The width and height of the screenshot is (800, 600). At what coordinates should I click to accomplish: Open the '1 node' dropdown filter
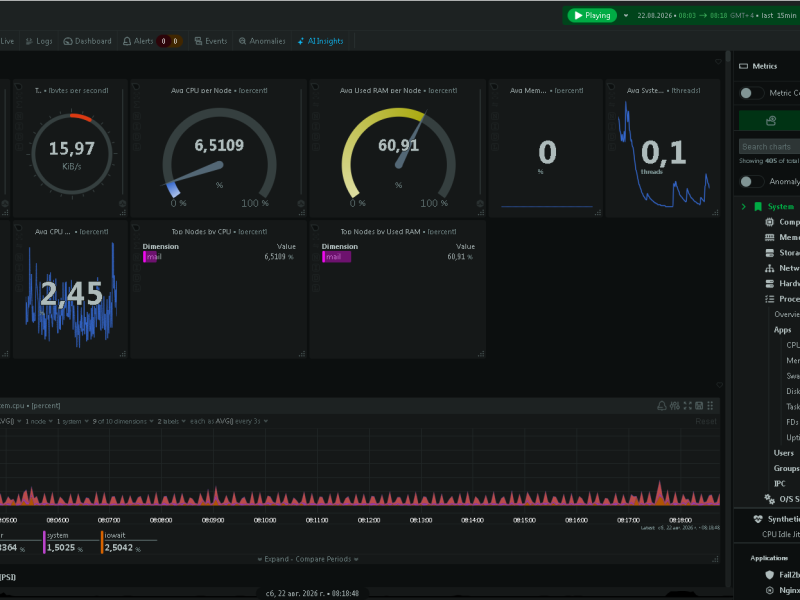click(39, 421)
